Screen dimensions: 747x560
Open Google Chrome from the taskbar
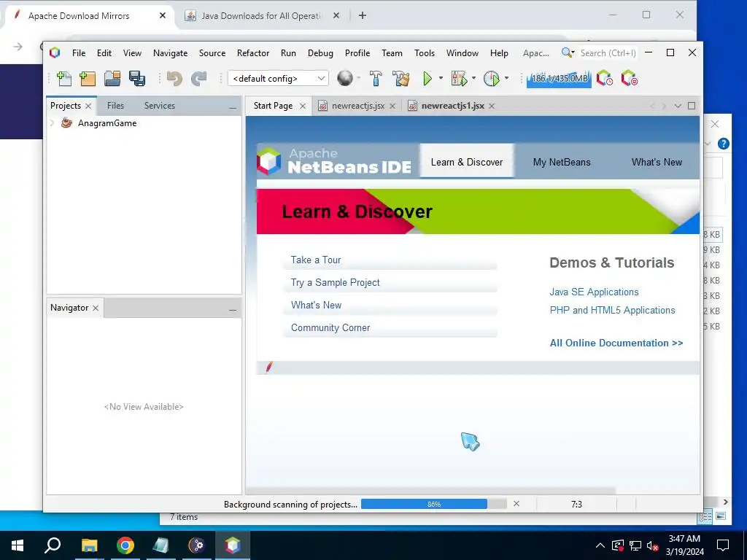(125, 545)
